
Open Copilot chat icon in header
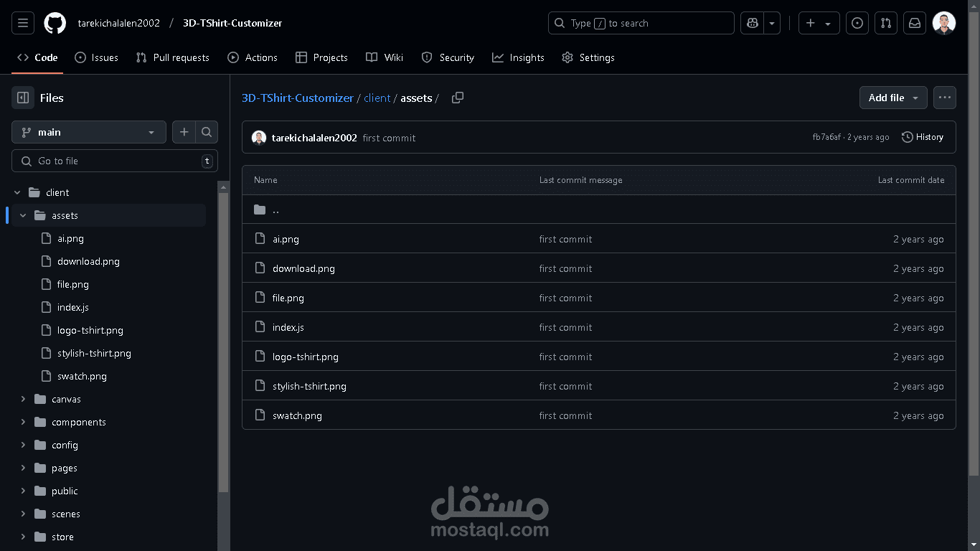[x=752, y=23]
